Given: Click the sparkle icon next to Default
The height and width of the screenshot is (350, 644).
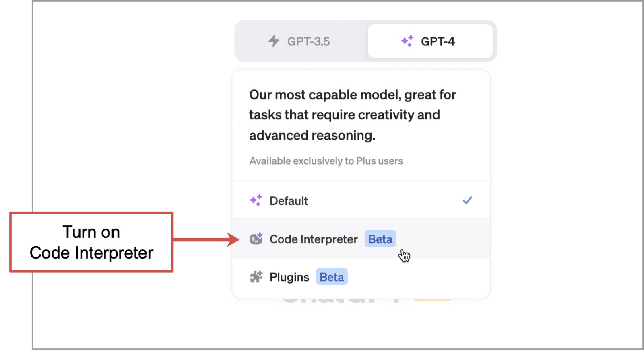Looking at the screenshot, I should 256,200.
